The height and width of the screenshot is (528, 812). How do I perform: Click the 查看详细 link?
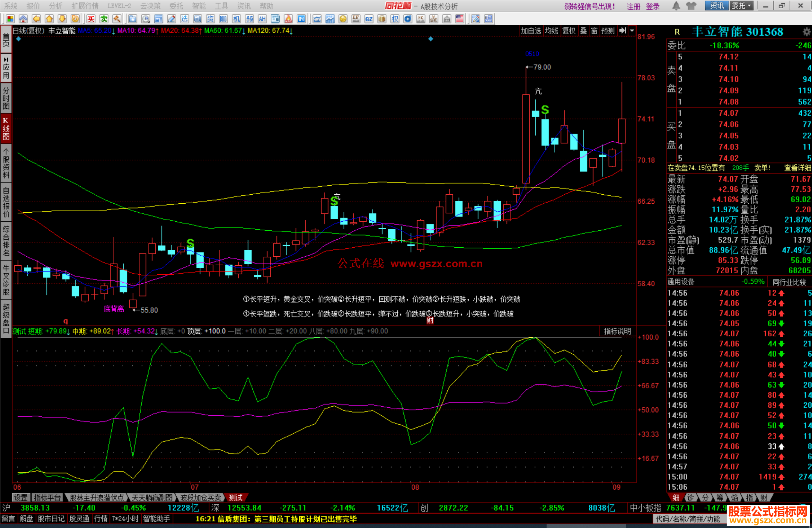797,168
